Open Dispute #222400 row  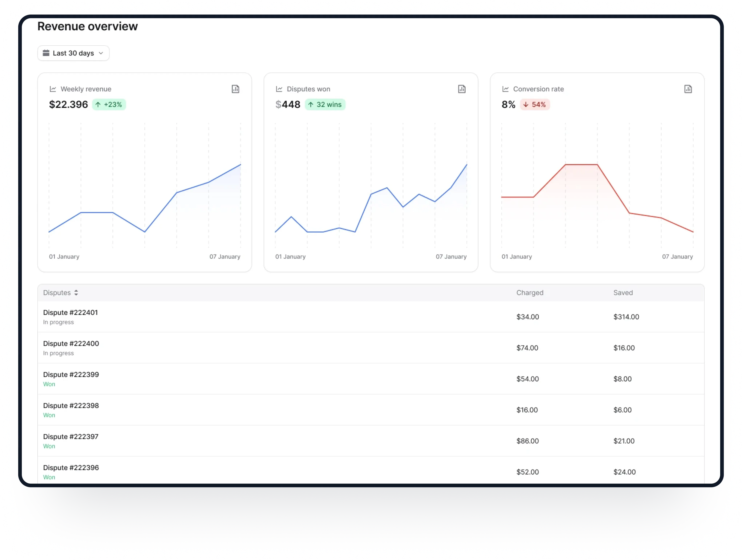pyautogui.click(x=371, y=348)
